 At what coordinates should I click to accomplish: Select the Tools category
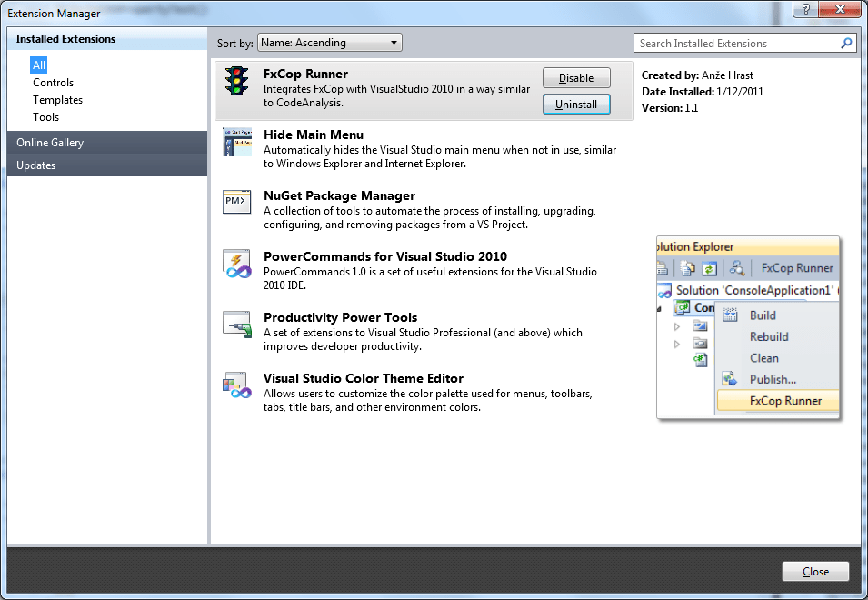[x=46, y=116]
